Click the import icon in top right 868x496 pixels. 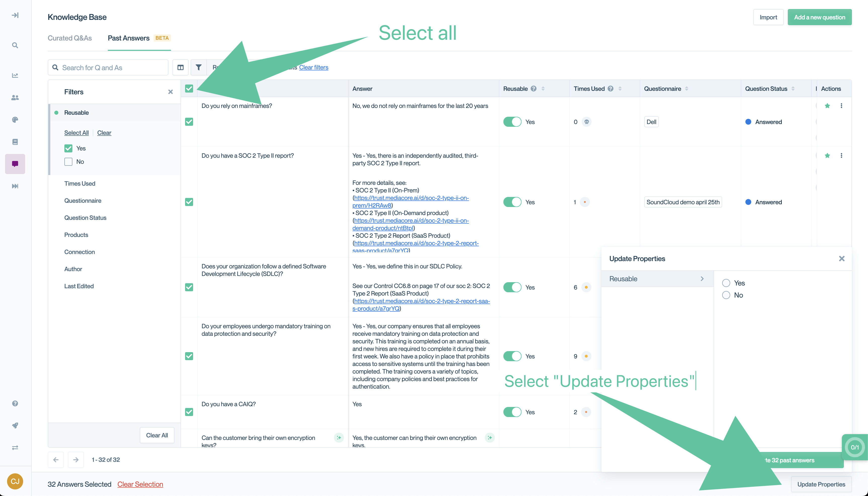coord(768,17)
